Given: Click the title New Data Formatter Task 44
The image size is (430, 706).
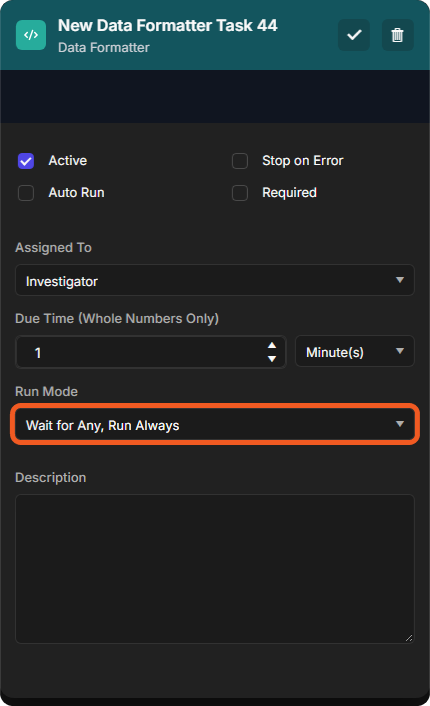Looking at the screenshot, I should (167, 26).
